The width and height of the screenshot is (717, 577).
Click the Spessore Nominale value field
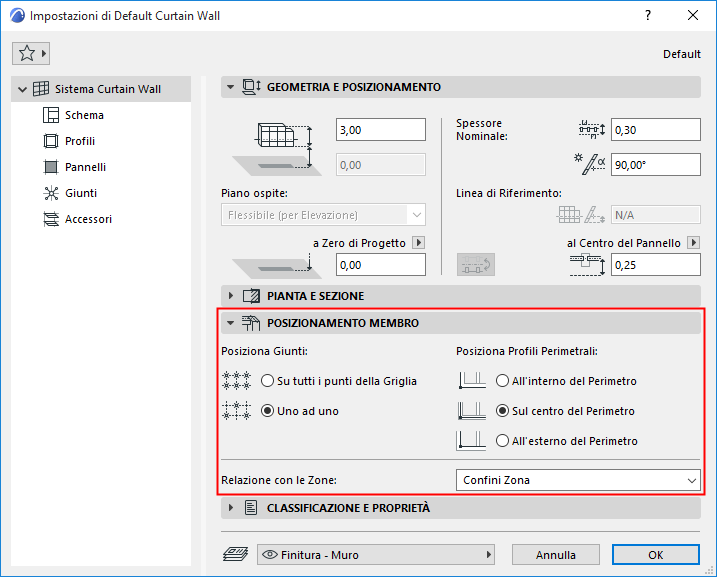pyautogui.click(x=655, y=130)
